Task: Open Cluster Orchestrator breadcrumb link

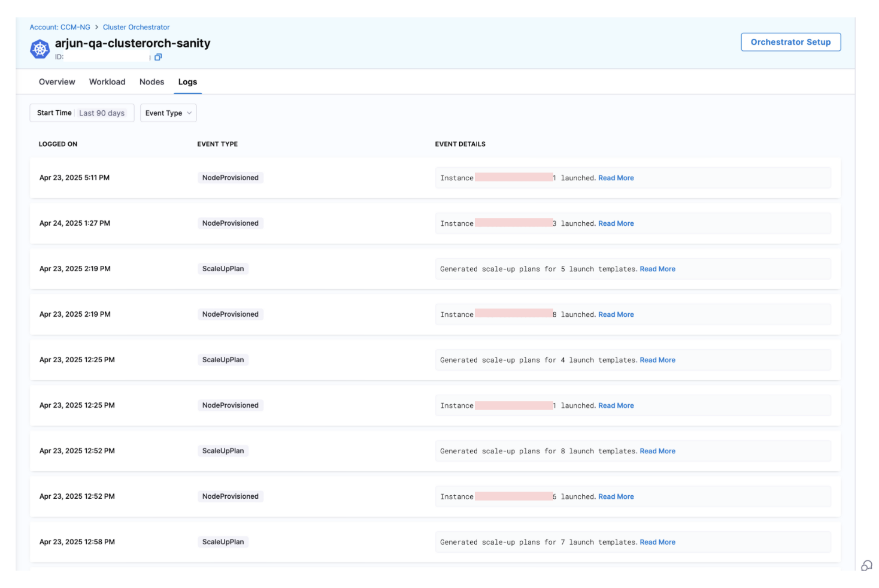Action: click(136, 28)
